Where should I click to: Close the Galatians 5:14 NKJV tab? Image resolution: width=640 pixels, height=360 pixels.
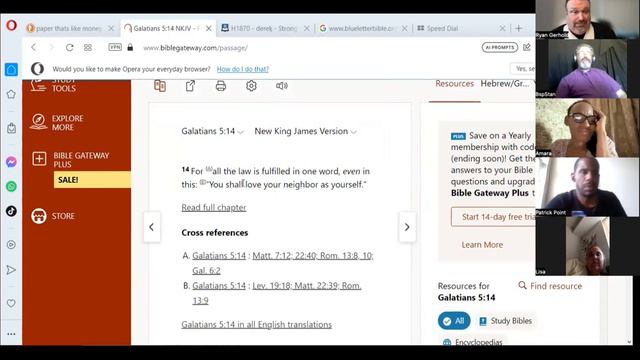point(209,28)
